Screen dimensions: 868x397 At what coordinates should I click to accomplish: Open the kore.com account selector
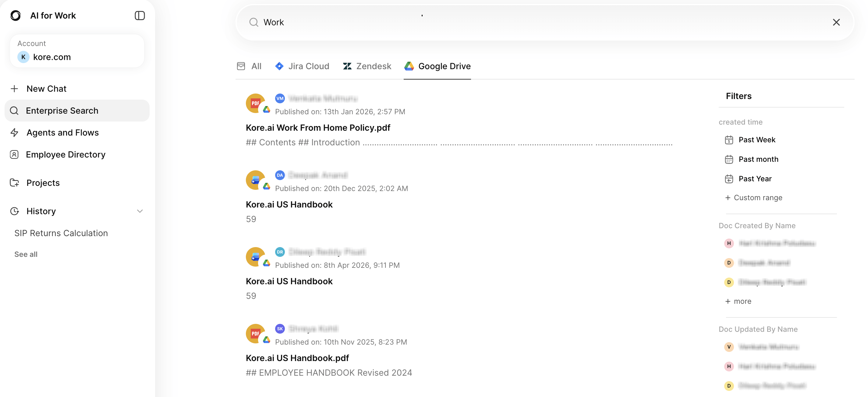tap(77, 51)
